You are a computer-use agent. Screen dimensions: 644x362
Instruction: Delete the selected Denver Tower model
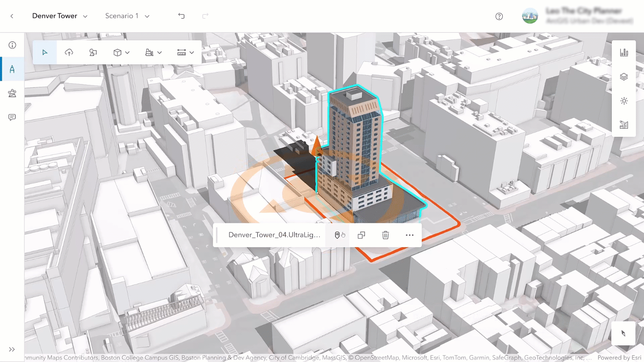(x=385, y=235)
